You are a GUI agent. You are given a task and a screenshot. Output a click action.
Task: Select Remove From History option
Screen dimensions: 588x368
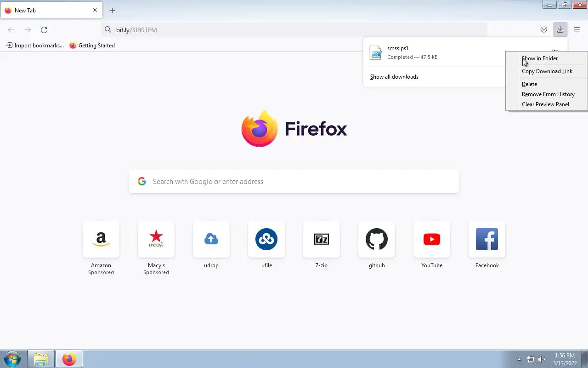pyautogui.click(x=546, y=94)
